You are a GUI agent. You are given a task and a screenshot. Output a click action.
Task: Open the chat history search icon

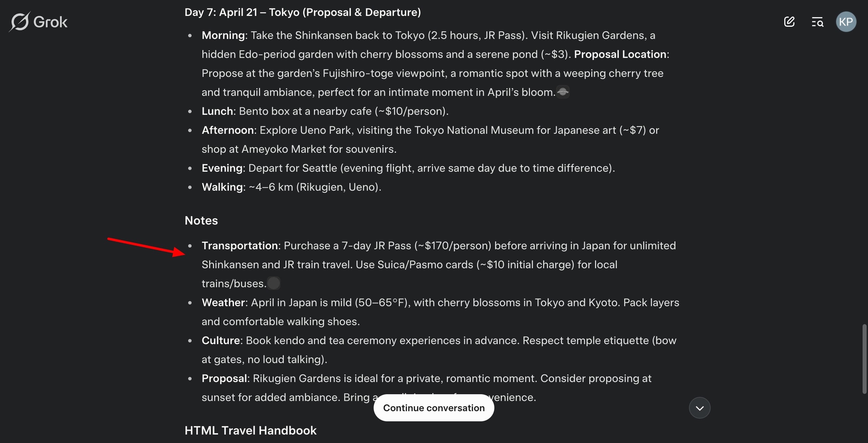click(817, 22)
